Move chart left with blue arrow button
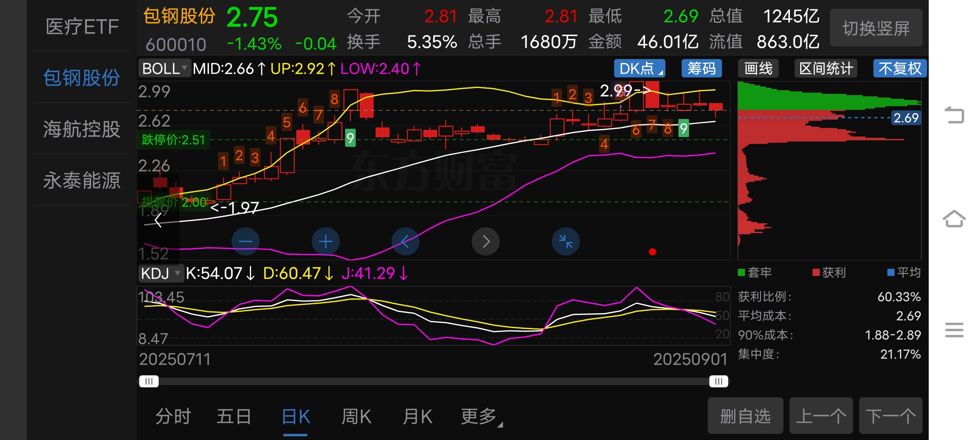Screen dimensions: 980x440 pyautogui.click(x=405, y=242)
